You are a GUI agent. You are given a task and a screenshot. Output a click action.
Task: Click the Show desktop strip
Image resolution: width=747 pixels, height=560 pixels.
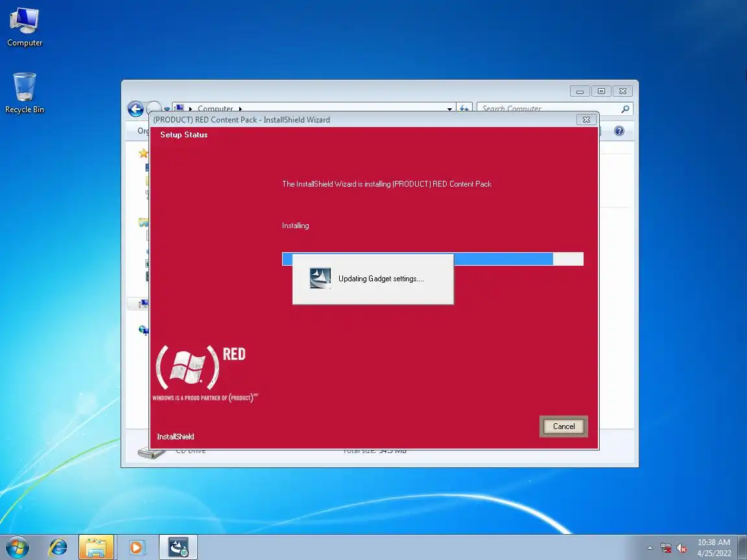(742, 547)
